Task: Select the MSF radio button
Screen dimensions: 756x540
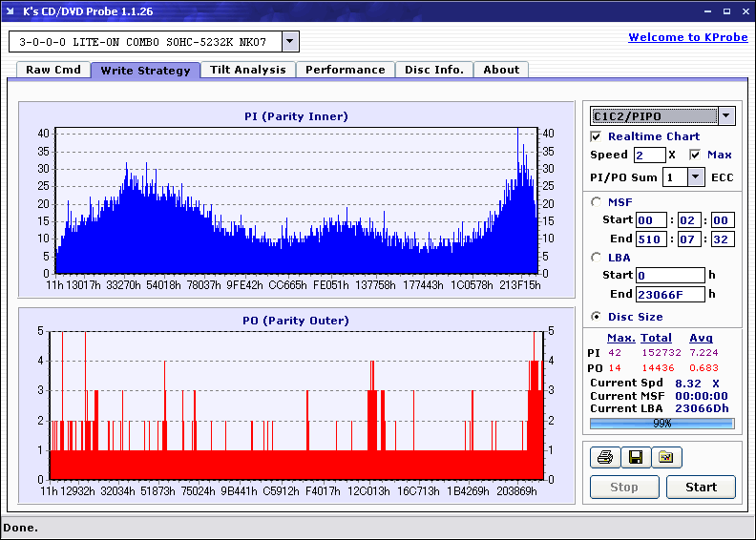Action: (x=597, y=201)
